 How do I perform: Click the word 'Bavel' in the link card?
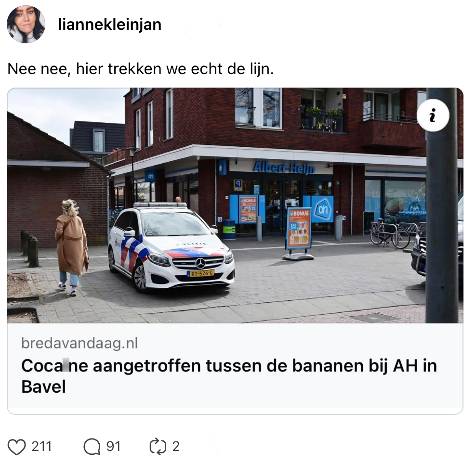click(43, 386)
